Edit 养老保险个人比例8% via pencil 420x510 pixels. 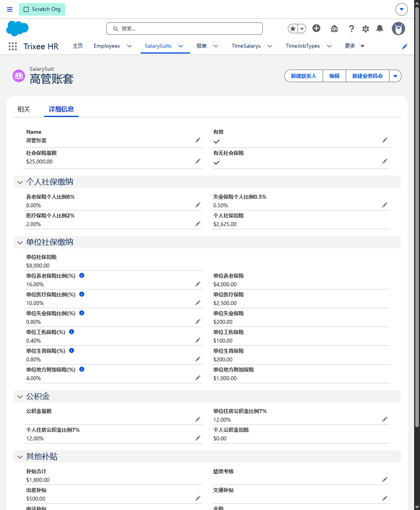(x=198, y=205)
